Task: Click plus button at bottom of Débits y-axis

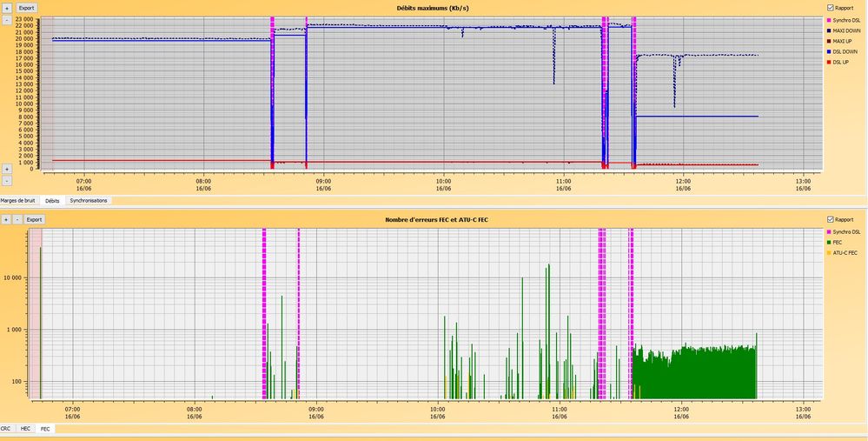Action: [6, 169]
